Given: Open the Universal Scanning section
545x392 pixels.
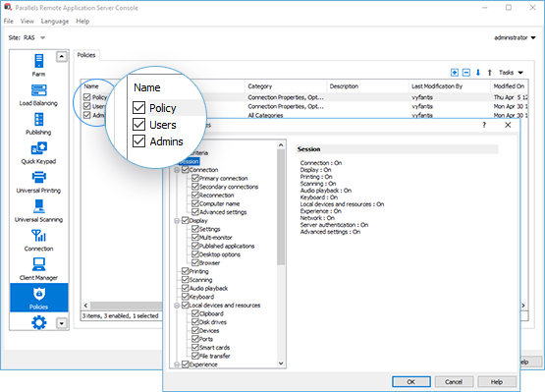Looking at the screenshot, I should coord(38,211).
